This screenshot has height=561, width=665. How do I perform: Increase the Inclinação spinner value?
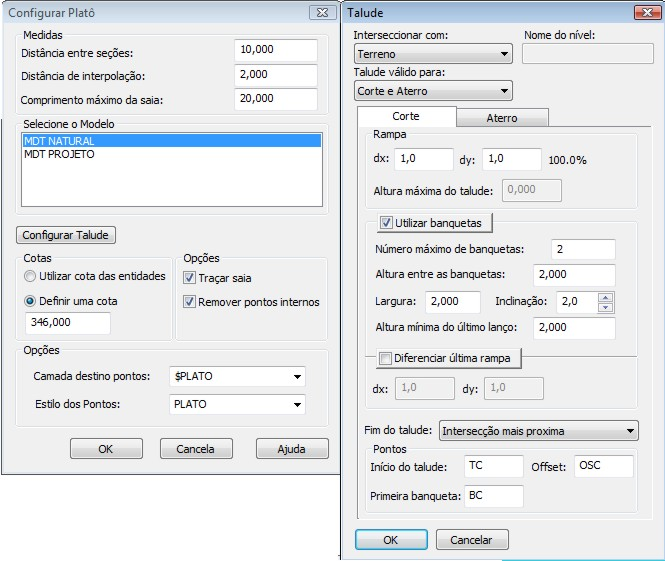click(x=605, y=296)
